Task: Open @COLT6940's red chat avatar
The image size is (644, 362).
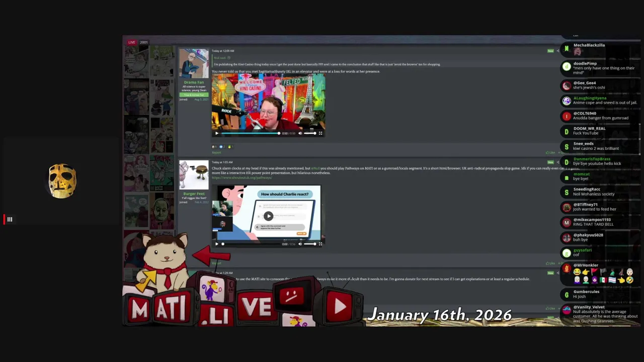Action: (567, 116)
